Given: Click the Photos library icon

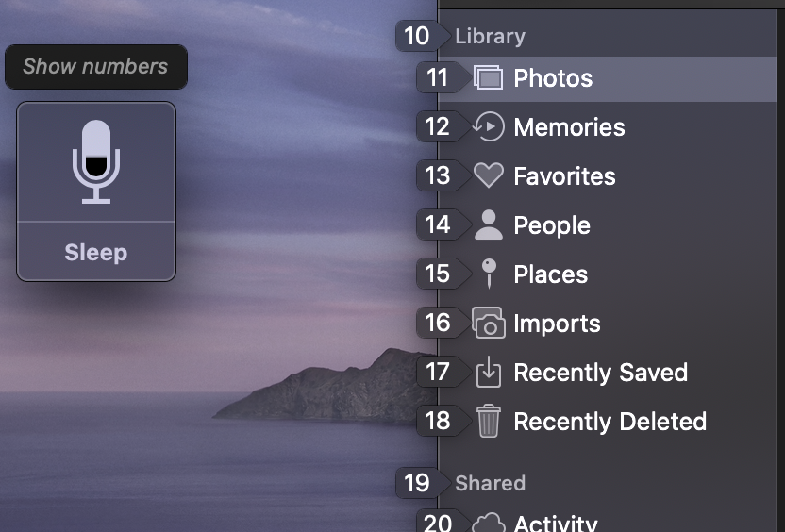Looking at the screenshot, I should tap(488, 78).
